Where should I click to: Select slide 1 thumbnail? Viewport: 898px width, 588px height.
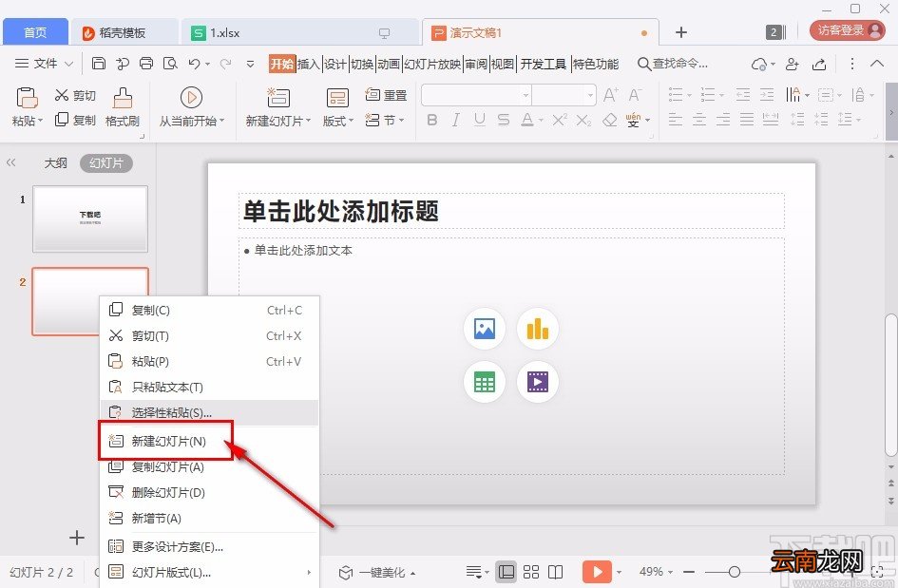[90, 218]
